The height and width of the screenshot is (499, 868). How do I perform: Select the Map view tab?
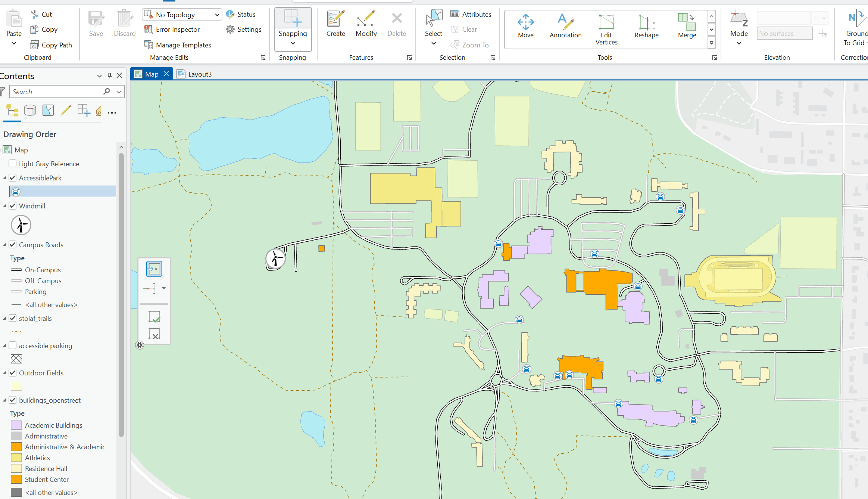point(151,74)
